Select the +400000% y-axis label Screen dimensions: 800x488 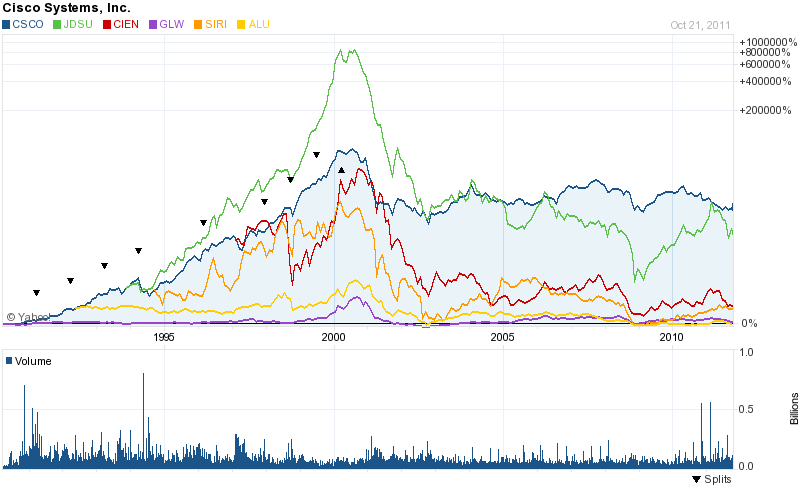click(765, 82)
